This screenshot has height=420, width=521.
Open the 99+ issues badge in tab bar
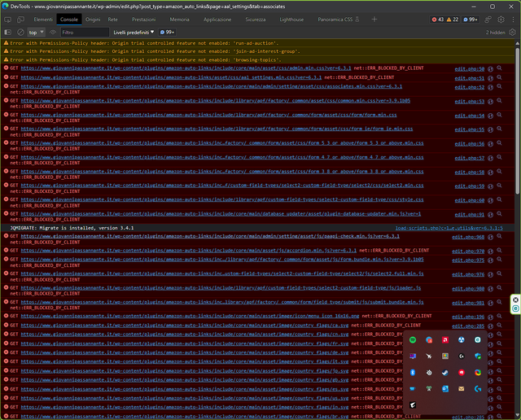coord(471,20)
